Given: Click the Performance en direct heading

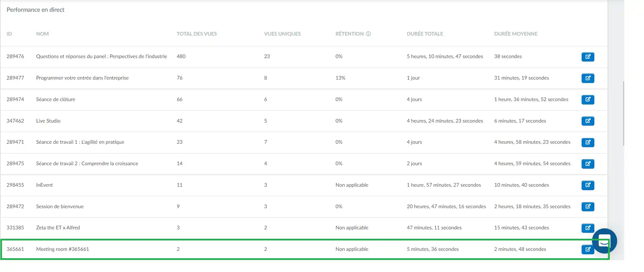Looking at the screenshot, I should (35, 10).
